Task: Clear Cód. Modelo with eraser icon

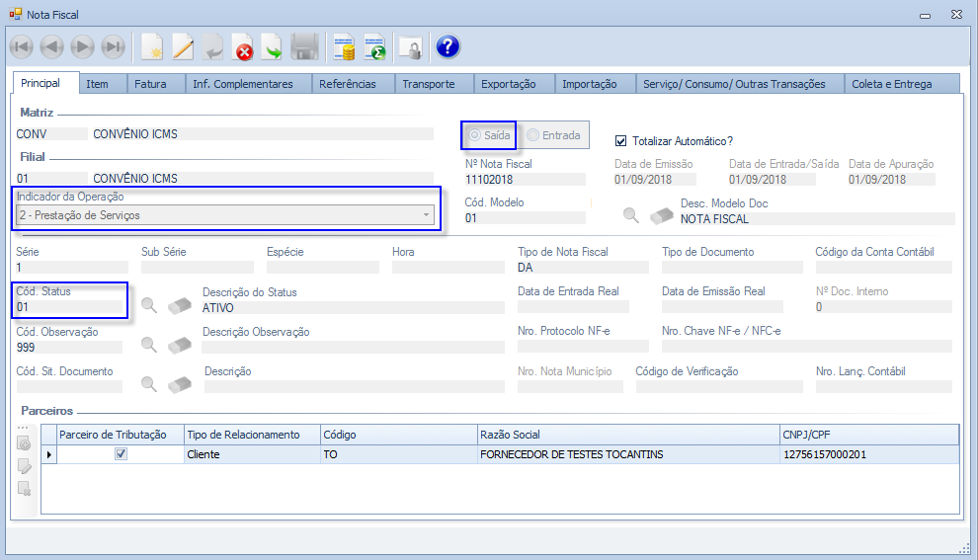Action: click(662, 215)
